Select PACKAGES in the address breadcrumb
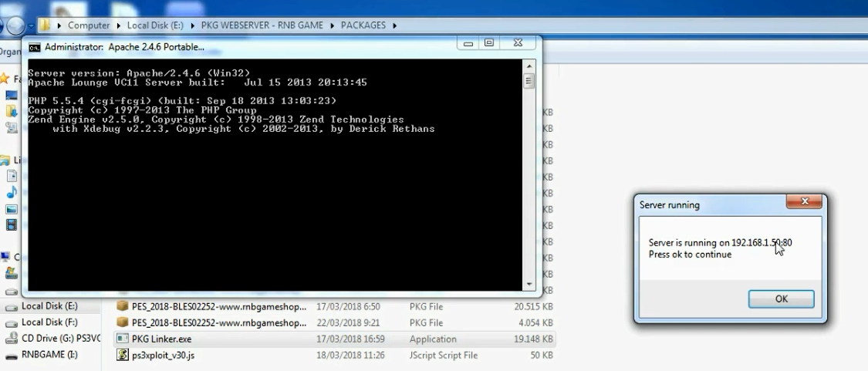 click(363, 25)
